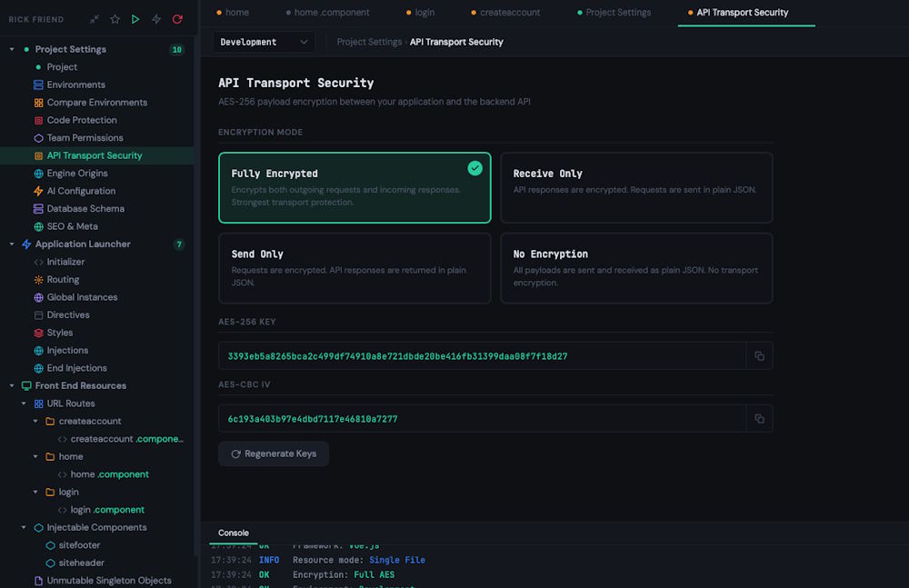The height and width of the screenshot is (588, 909).
Task: Click the AES-CBC IV field
Action: [482, 419]
